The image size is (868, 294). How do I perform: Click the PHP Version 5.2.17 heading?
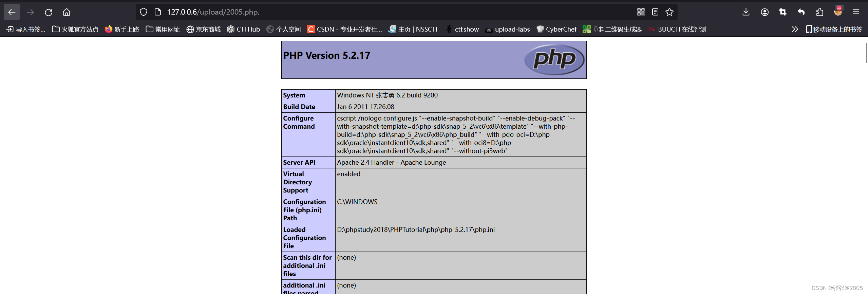pos(326,55)
